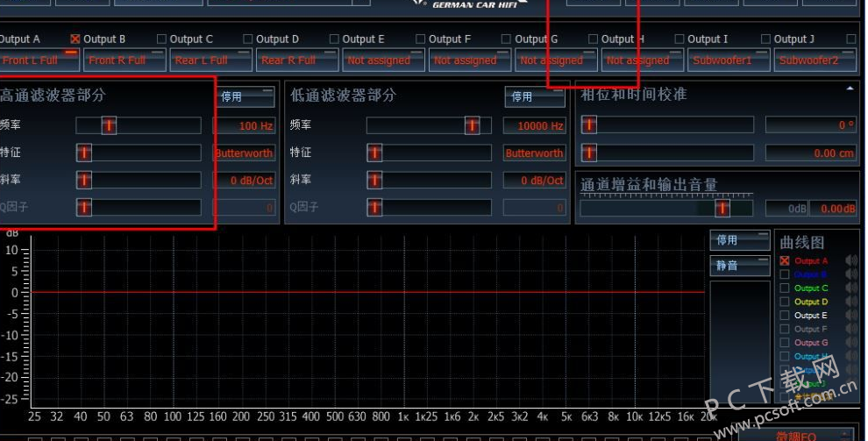Click the 0.00dB gain value field
The width and height of the screenshot is (868, 441).
pyautogui.click(x=834, y=209)
